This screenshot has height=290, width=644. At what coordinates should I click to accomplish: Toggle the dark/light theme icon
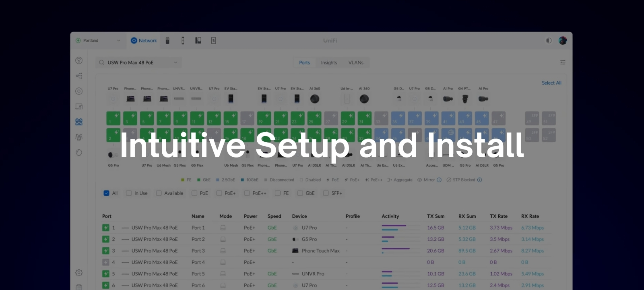(x=549, y=41)
